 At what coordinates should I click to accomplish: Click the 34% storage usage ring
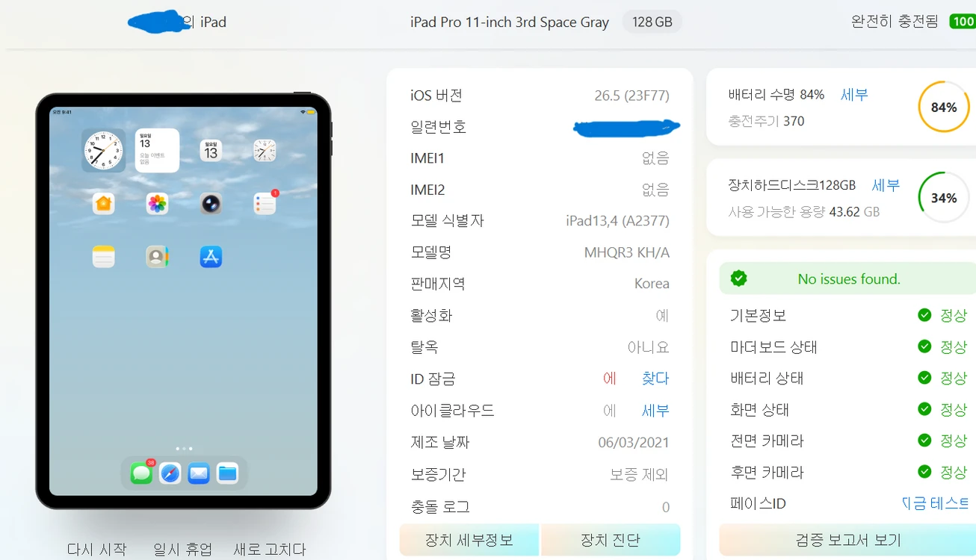tap(944, 198)
